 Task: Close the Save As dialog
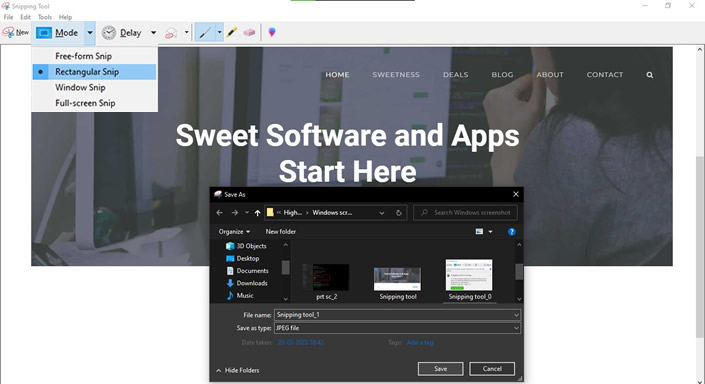pyautogui.click(x=516, y=194)
